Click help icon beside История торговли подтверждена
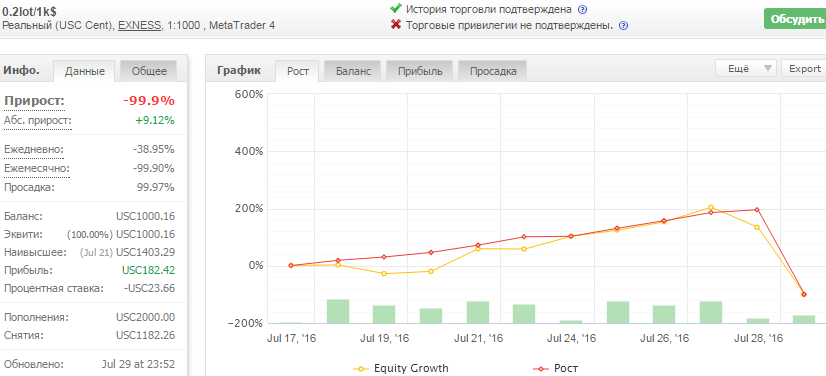 (x=582, y=9)
